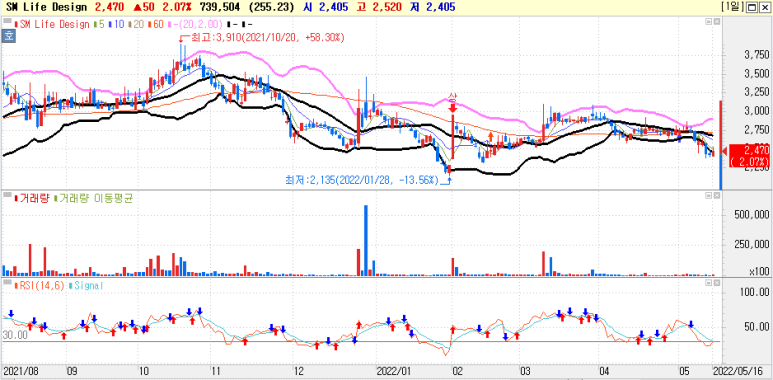Remove the price chart panel with its X icon
Screen dimensions: 773x380
pyautogui.click(x=717, y=22)
